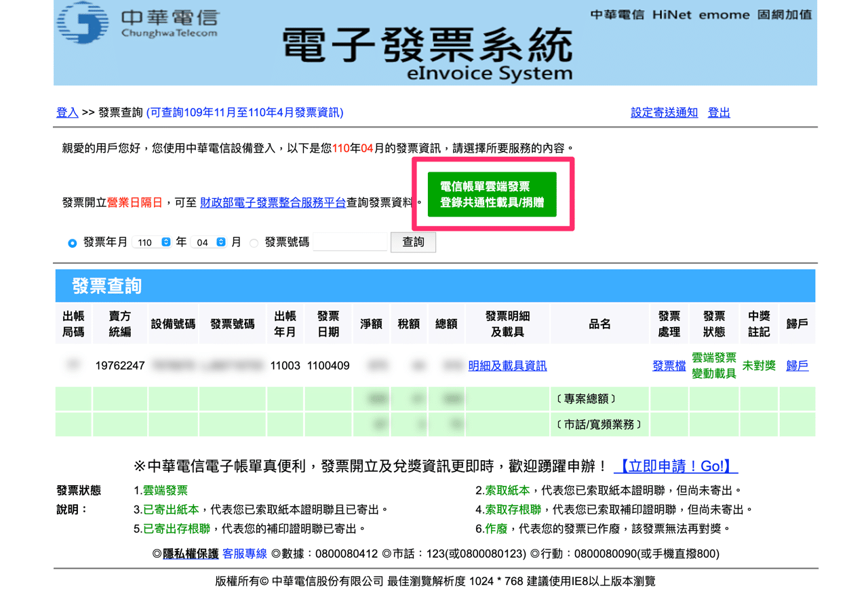Click 作廢 in the status explanation
The image size is (868, 608).
point(496,529)
